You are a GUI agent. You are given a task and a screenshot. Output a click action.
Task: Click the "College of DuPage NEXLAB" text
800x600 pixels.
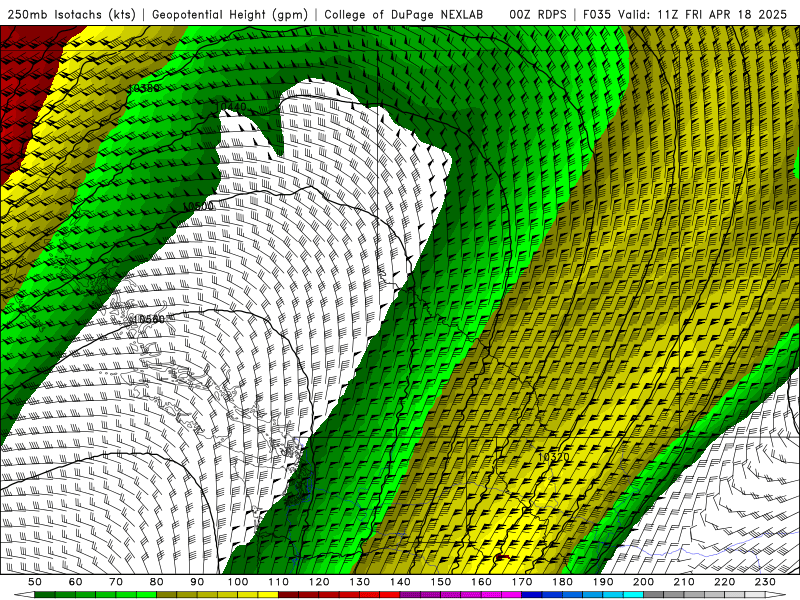point(403,14)
